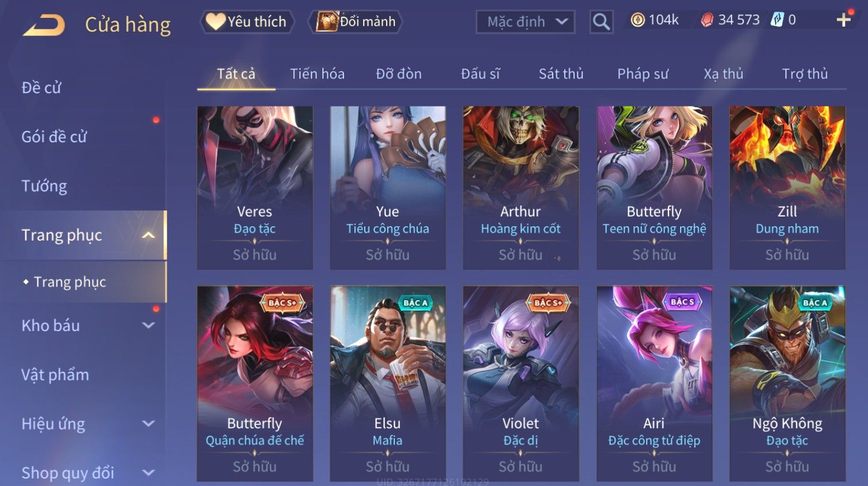Image resolution: width=868 pixels, height=486 pixels.
Task: Go back using the golden arrow icon
Action: 44,25
